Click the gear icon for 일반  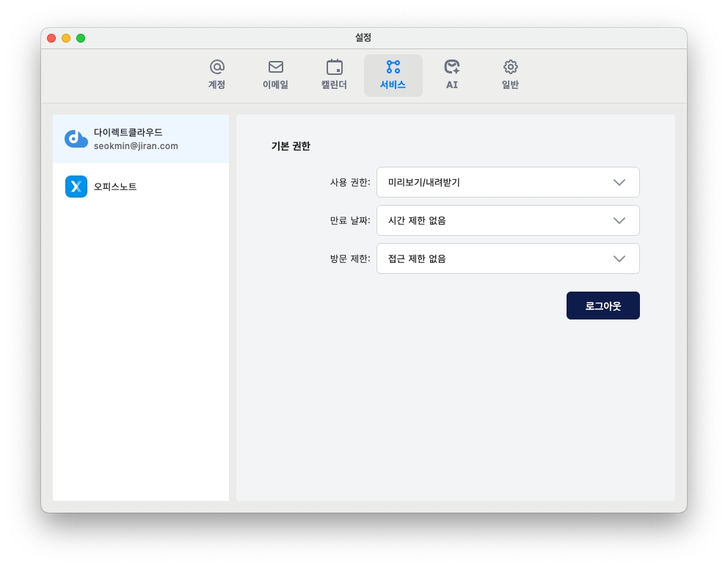tap(511, 67)
